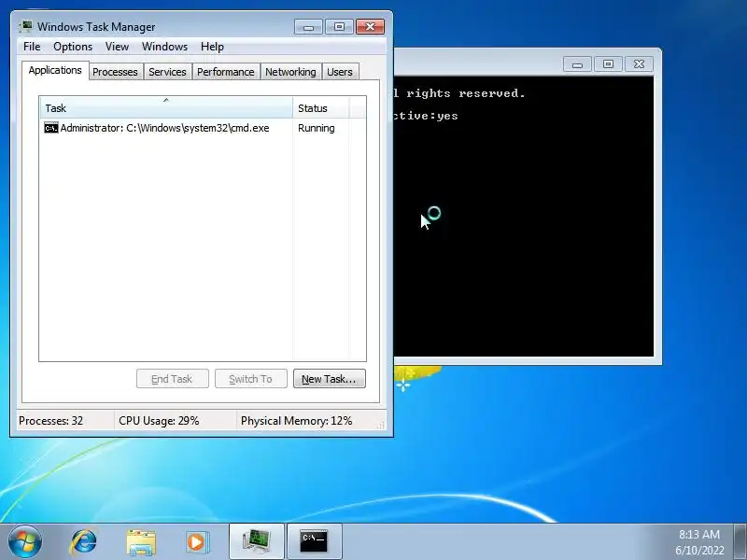Open the Options menu
Screen dimensions: 747x560
click(73, 47)
